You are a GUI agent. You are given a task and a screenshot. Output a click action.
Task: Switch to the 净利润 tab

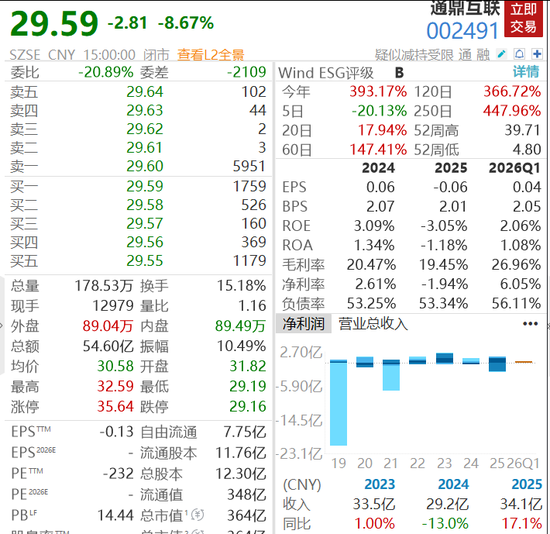(x=303, y=323)
